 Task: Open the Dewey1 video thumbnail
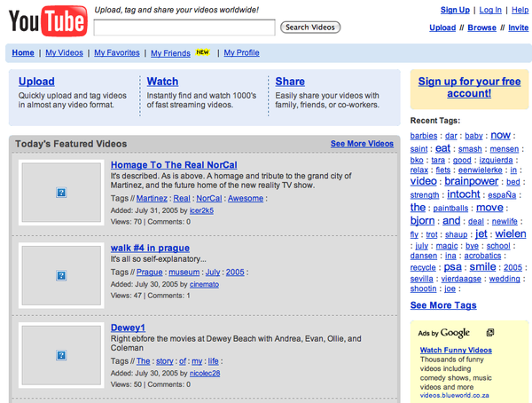tap(61, 355)
